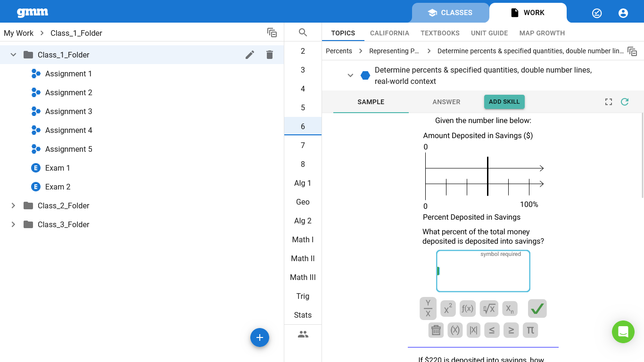644x362 pixels.
Task: Insert a subscript with the Xn key
Action: click(510, 309)
